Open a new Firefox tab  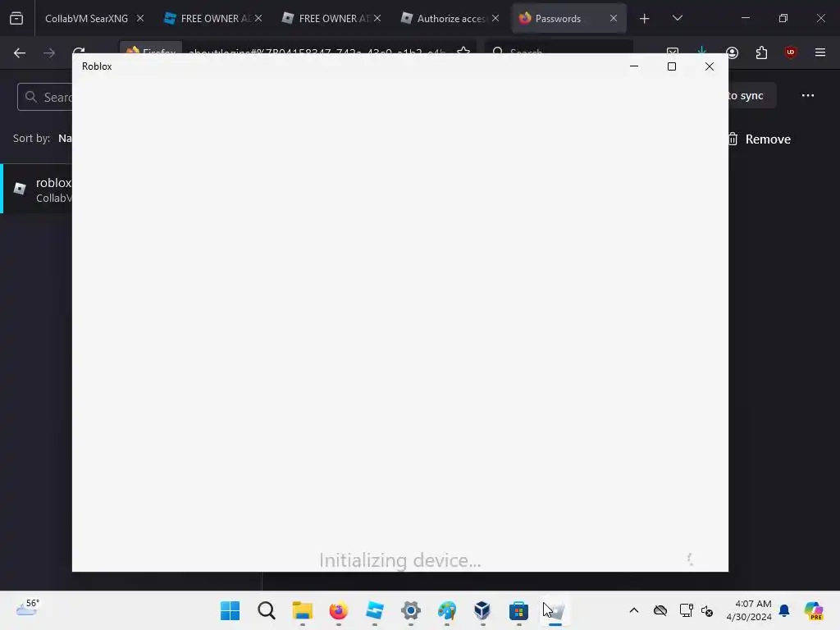click(645, 19)
